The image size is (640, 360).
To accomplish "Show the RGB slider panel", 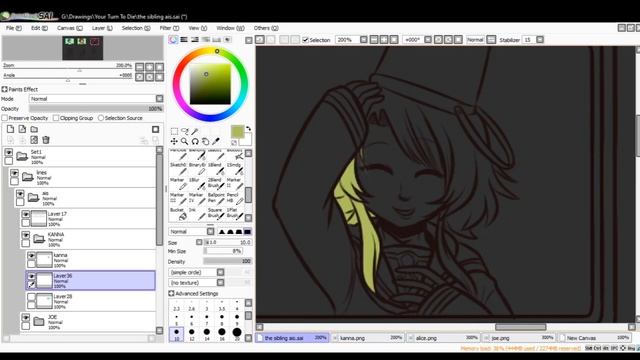I will coord(184,40).
